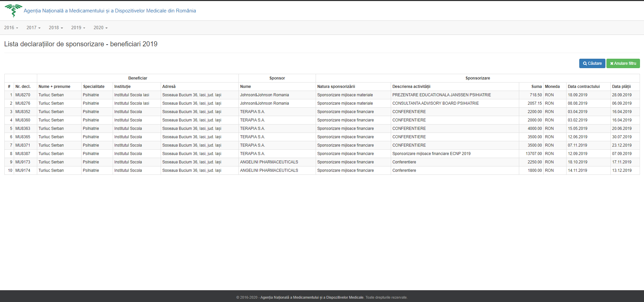Expand the 2019 year dropdown
This screenshot has height=302, width=644.
[78, 28]
